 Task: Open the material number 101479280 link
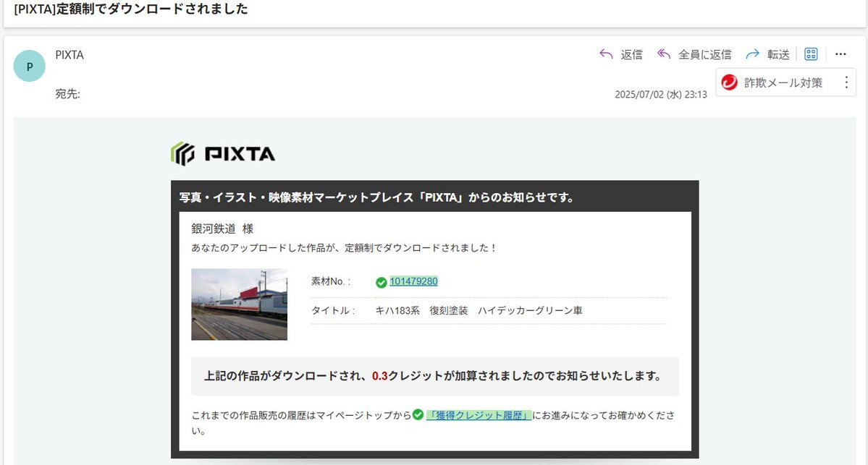(x=413, y=281)
